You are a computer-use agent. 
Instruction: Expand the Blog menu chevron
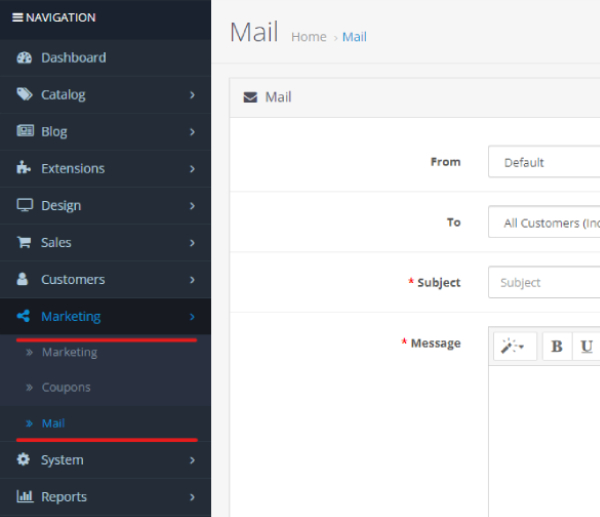coord(192,132)
